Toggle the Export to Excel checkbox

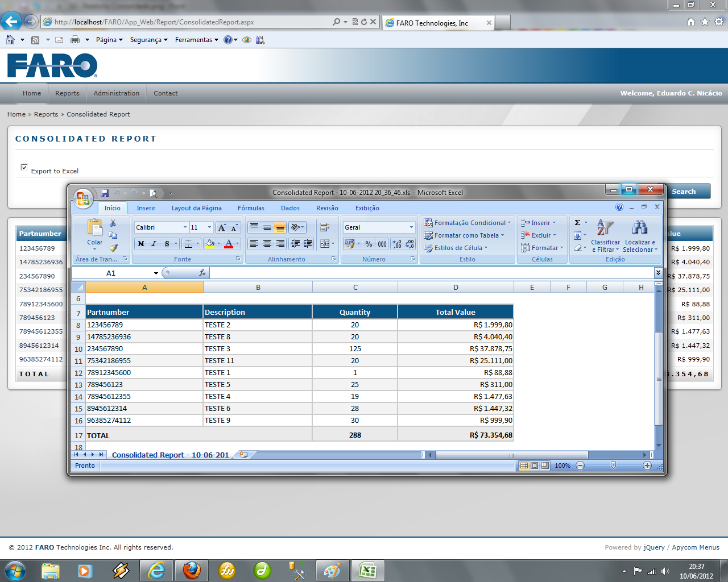24,167
